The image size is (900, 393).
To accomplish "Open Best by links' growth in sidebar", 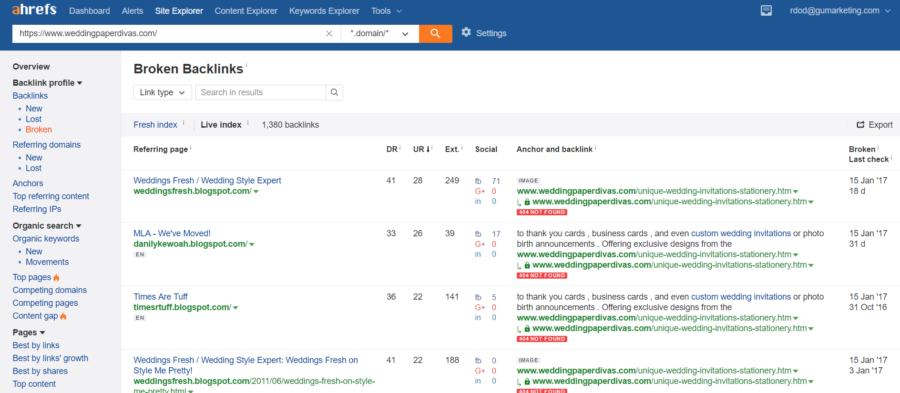I will pyautogui.click(x=51, y=358).
